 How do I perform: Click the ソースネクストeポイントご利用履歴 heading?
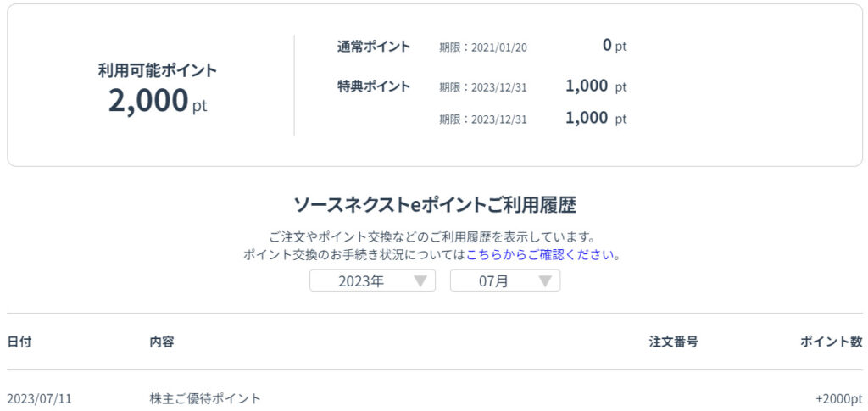[435, 204]
